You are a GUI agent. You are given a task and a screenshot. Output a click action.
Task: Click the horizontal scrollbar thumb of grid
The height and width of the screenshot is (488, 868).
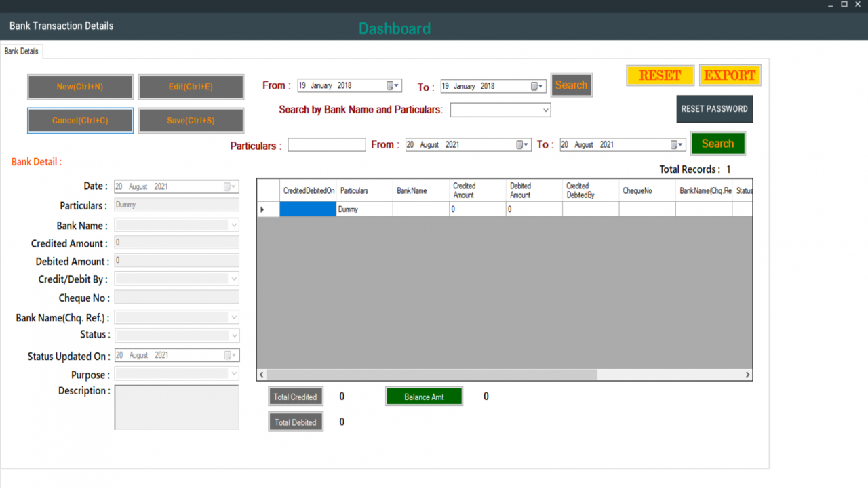coord(433,375)
